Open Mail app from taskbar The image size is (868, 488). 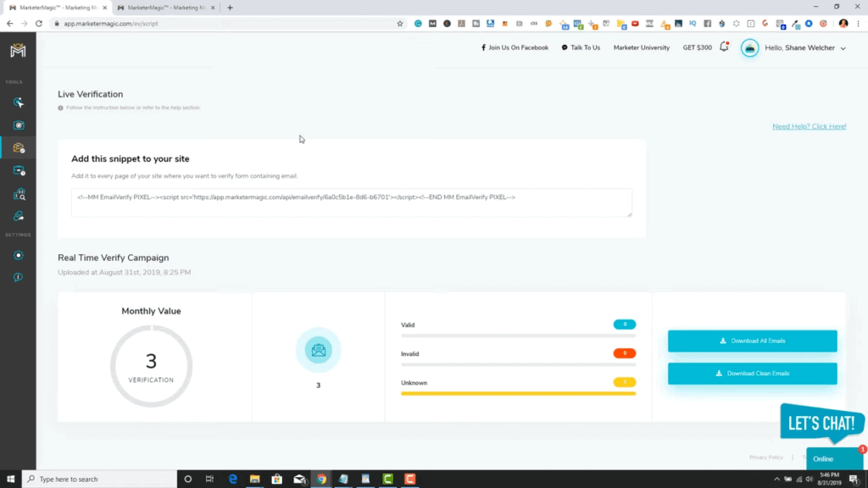(x=299, y=480)
